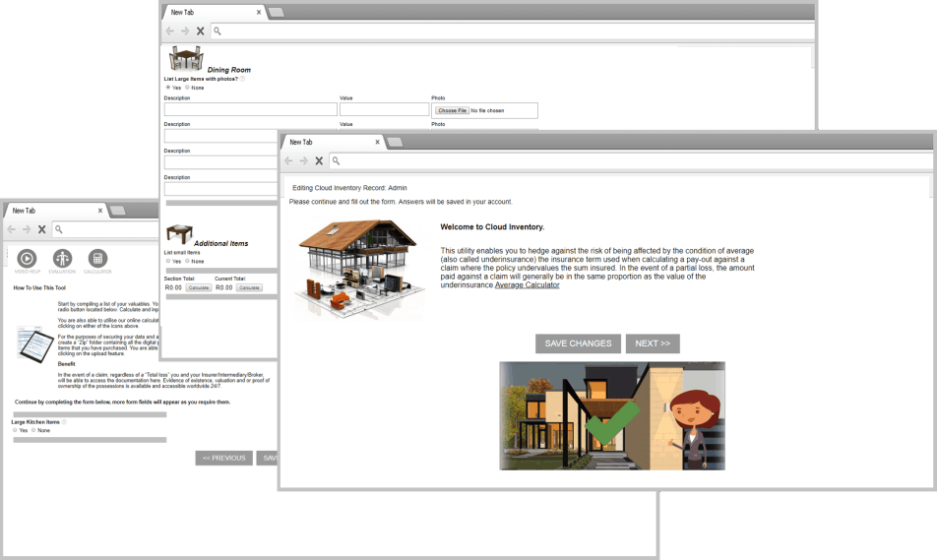This screenshot has width=937, height=560.
Task: Select None for Dining Room large items
Action: pyautogui.click(x=187, y=88)
